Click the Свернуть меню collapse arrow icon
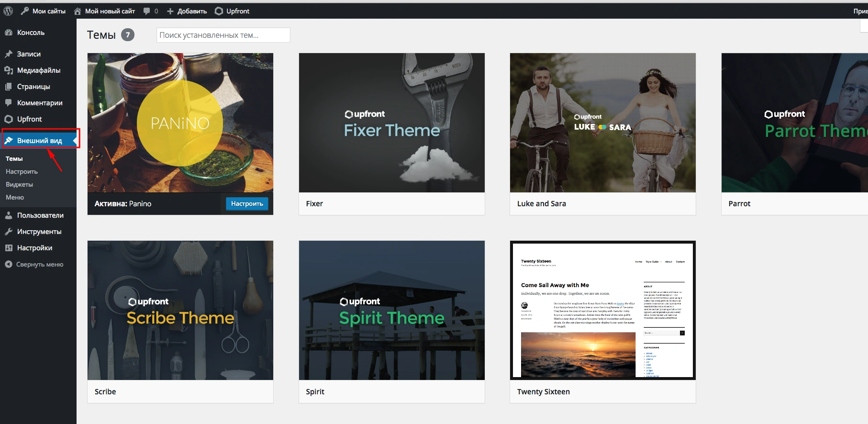868x424 pixels. (9, 264)
